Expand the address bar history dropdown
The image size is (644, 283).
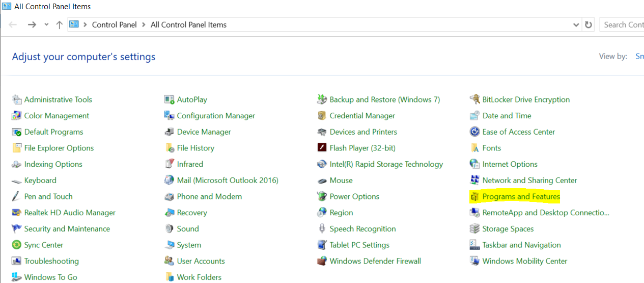pyautogui.click(x=576, y=24)
